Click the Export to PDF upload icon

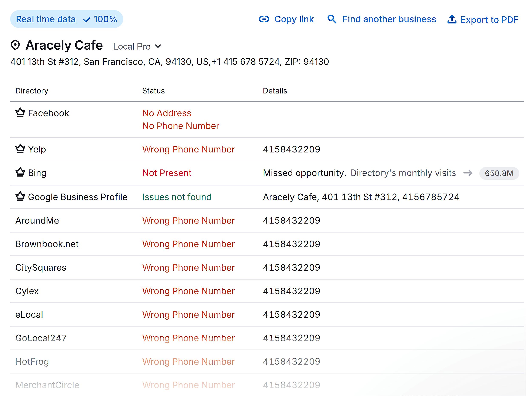pos(452,19)
